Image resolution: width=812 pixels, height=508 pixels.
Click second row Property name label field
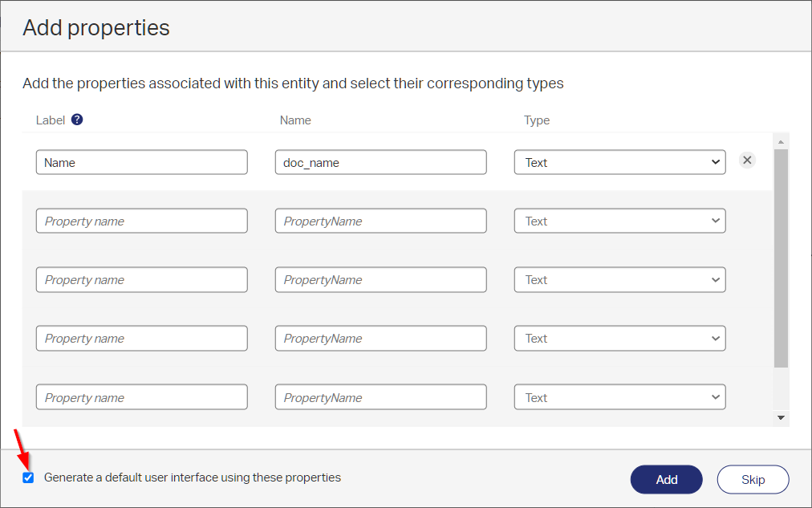point(141,221)
